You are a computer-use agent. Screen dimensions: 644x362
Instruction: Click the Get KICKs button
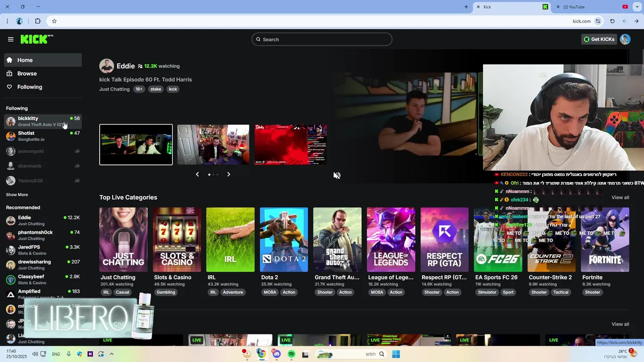(x=599, y=39)
